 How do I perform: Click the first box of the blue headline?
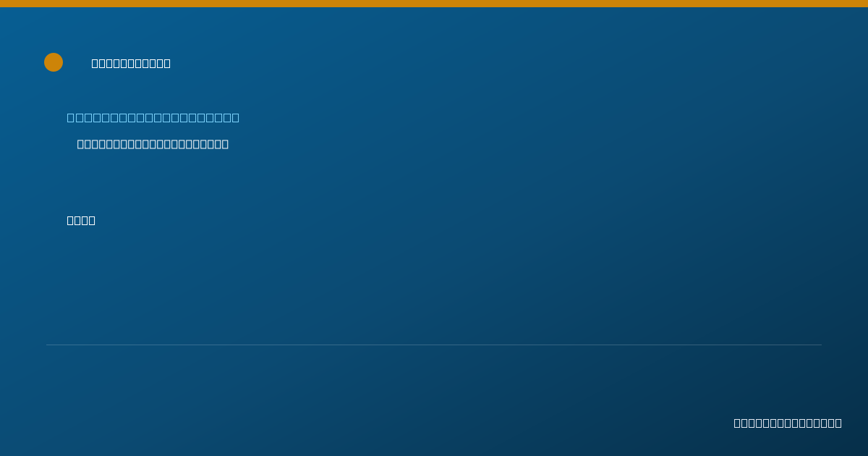[71, 117]
